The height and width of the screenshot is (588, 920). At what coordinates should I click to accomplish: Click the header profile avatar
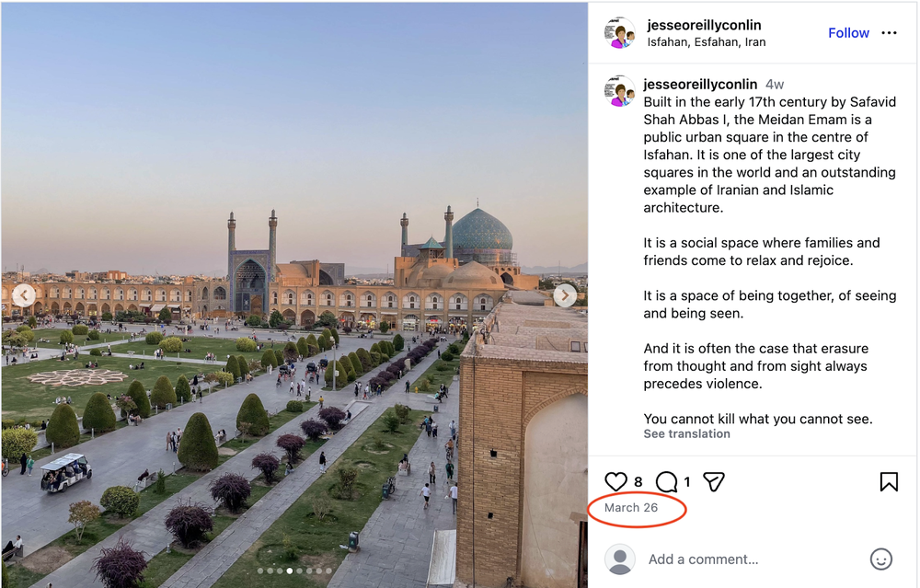619,33
